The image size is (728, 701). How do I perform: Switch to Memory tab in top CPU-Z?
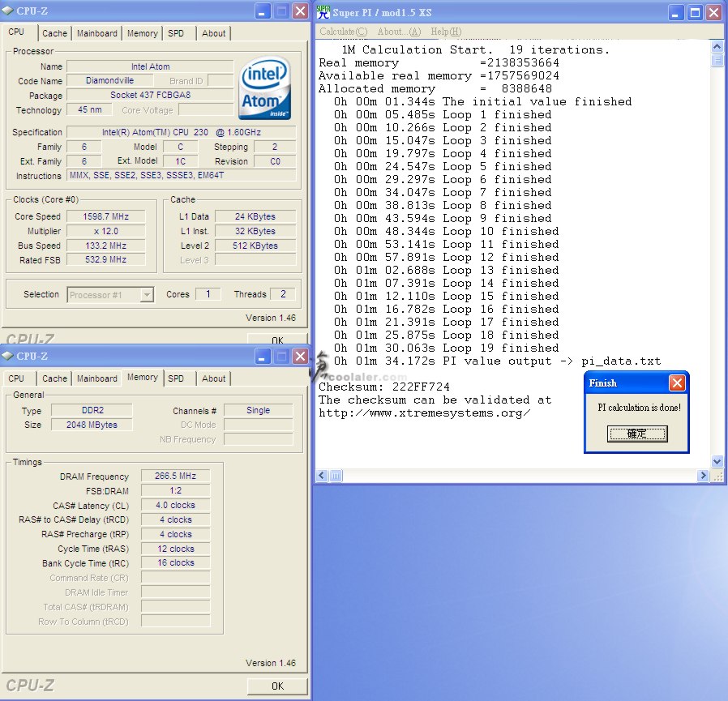[x=142, y=33]
